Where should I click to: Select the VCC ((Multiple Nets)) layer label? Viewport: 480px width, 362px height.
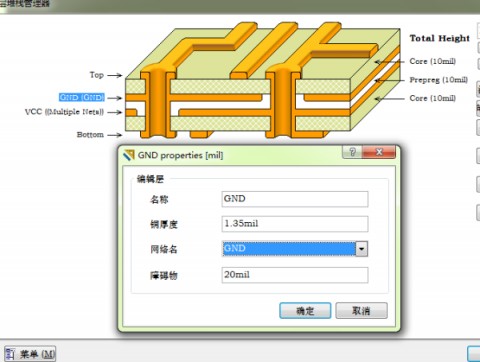(x=64, y=112)
